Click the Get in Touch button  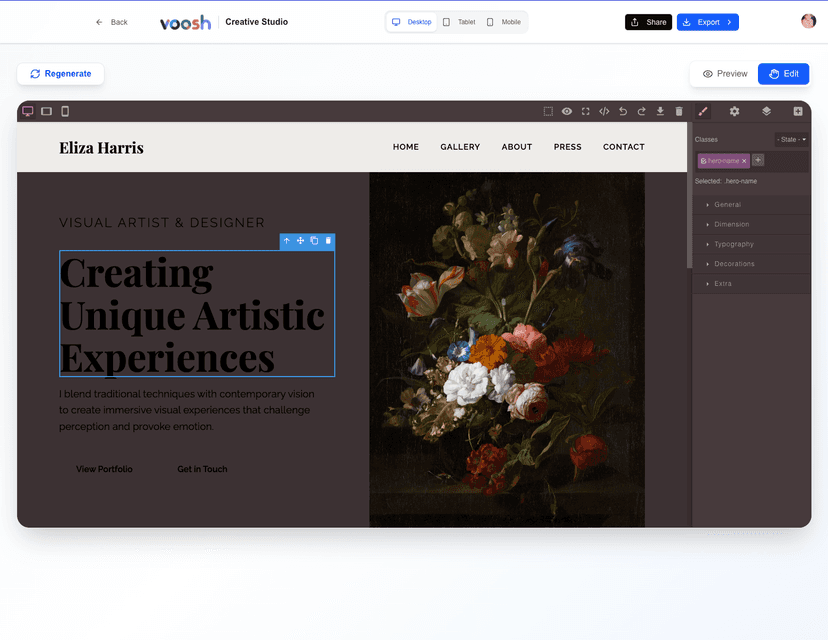(x=202, y=469)
